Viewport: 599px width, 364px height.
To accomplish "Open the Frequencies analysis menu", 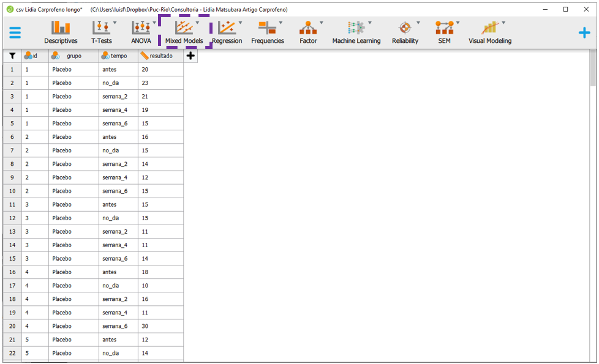I will pos(268,33).
